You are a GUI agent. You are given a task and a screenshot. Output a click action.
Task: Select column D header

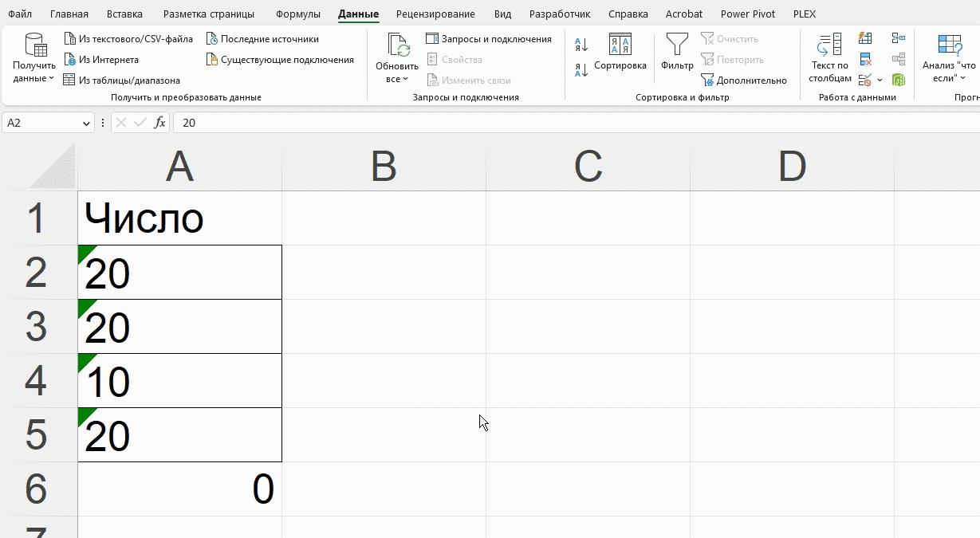pyautogui.click(x=792, y=167)
